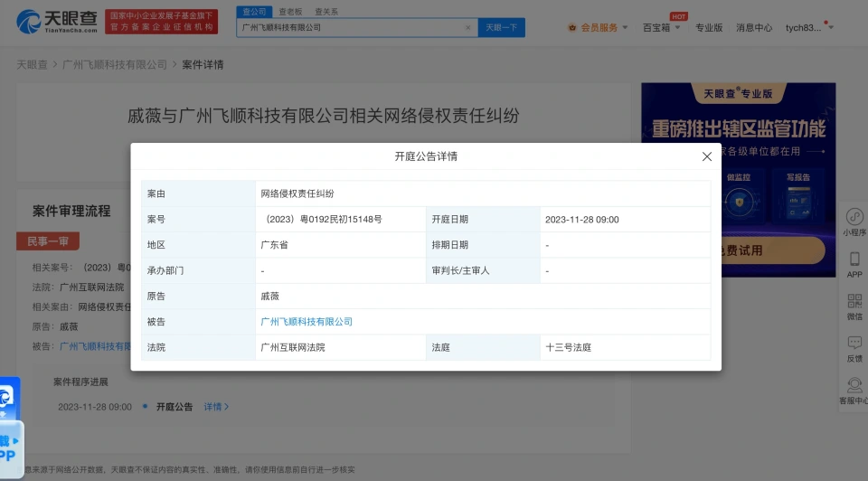Screen dimensions: 868x481
Task: Select the 广东省 region value
Action: pos(274,245)
